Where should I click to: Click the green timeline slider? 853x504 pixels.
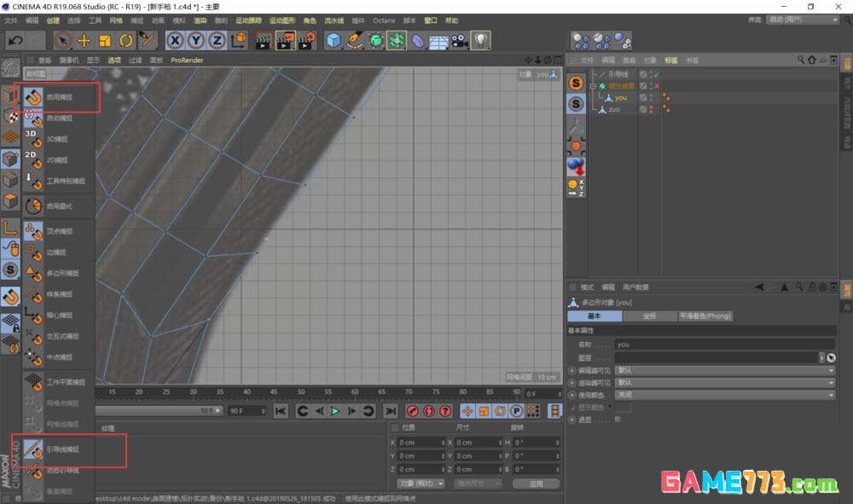334,410
